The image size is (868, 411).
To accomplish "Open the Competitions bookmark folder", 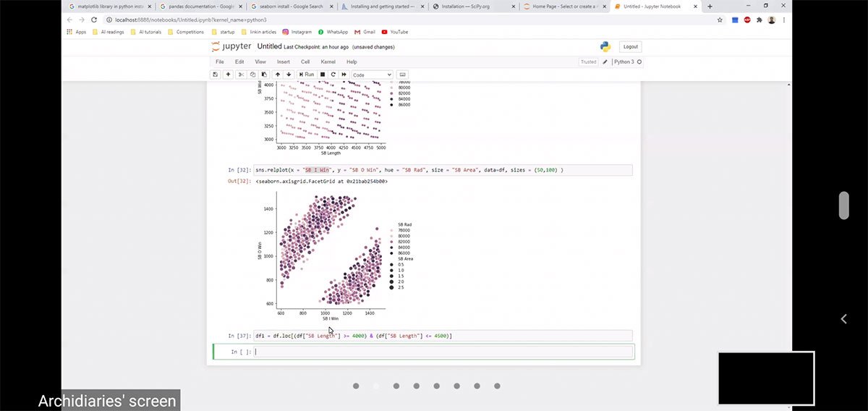I will point(186,32).
